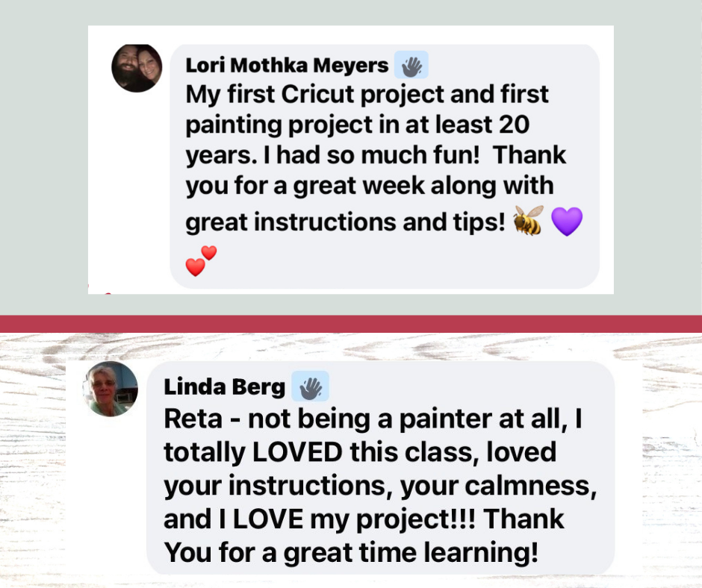
Task: Click the name Reta in Linda's comment
Action: tap(193, 419)
